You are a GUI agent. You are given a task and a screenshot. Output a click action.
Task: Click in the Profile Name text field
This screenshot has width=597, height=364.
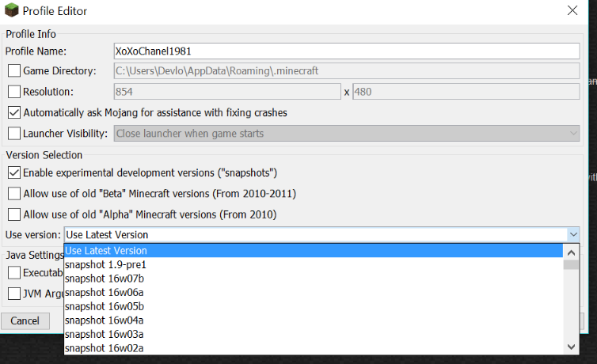[347, 51]
